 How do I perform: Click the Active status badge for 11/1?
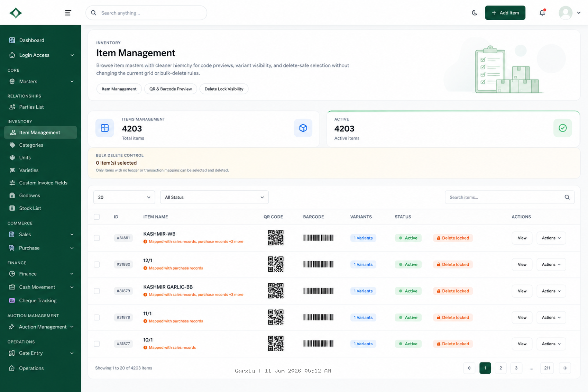click(x=408, y=317)
